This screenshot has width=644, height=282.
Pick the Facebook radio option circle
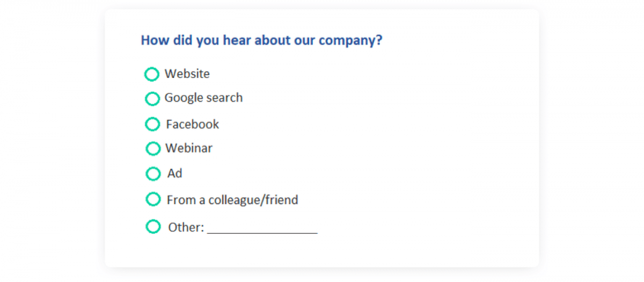152,124
